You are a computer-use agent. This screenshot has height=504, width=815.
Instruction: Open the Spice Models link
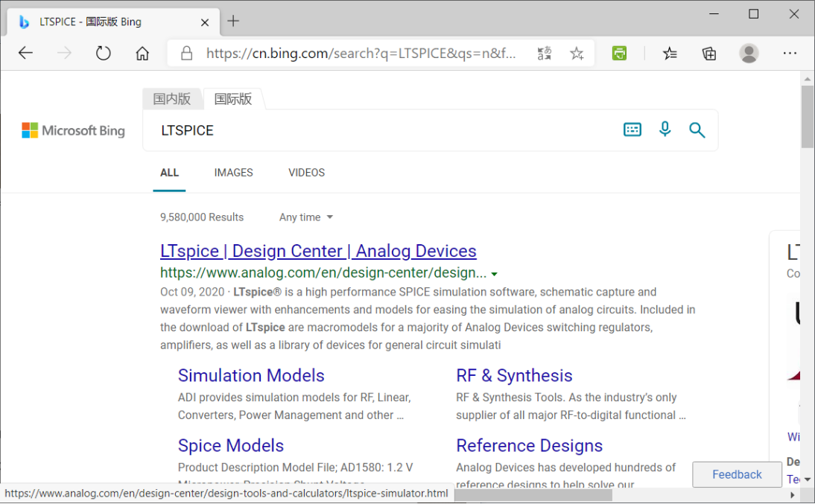231,446
